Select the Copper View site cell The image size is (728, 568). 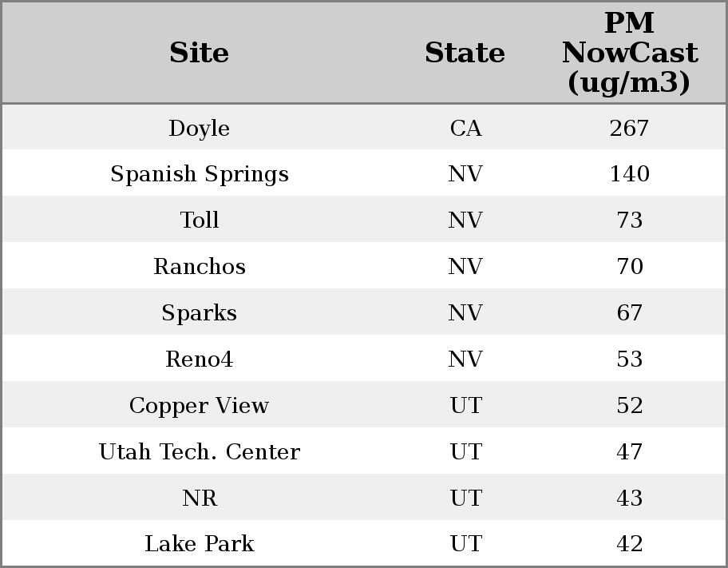point(199,406)
